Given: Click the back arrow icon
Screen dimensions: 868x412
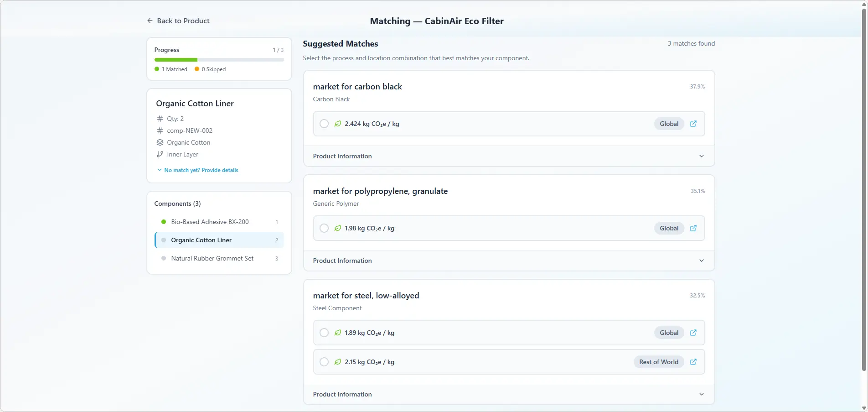Looking at the screenshot, I should pos(150,21).
